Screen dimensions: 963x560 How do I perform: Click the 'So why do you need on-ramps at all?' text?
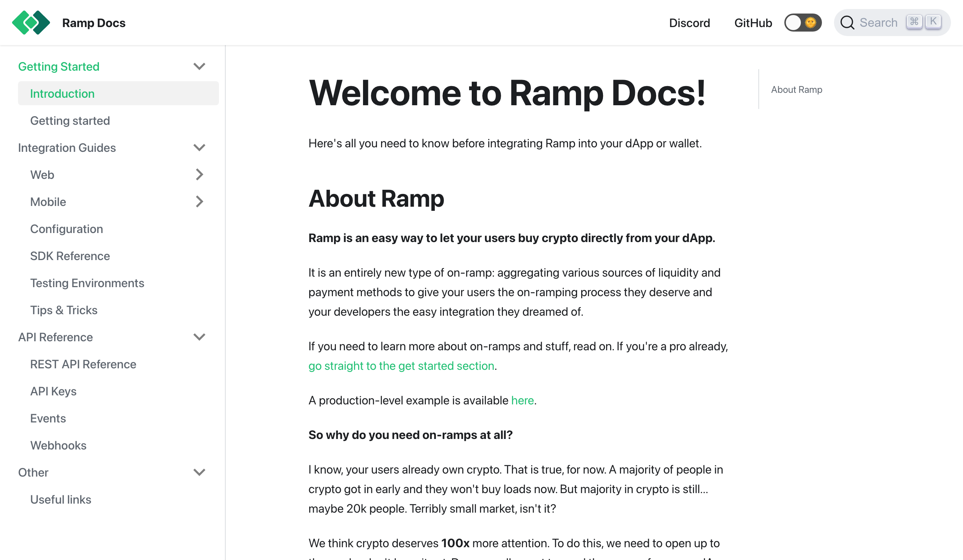coord(410,435)
